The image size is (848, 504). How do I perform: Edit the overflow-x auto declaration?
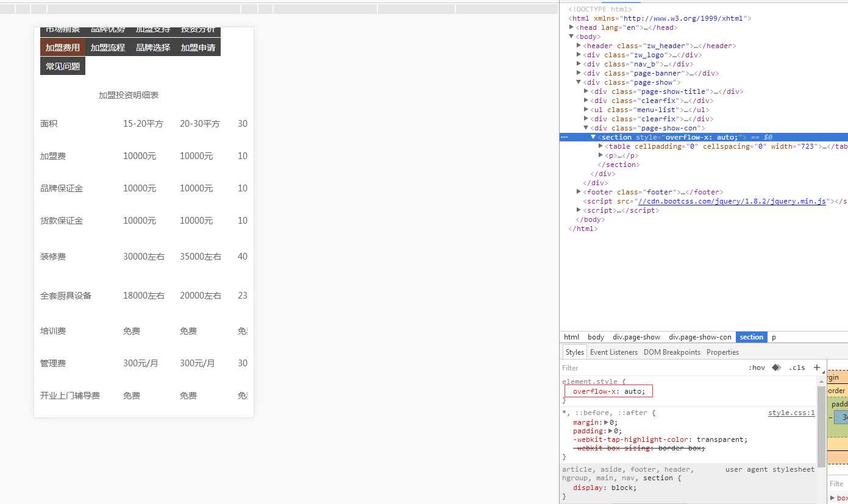pyautogui.click(x=608, y=391)
